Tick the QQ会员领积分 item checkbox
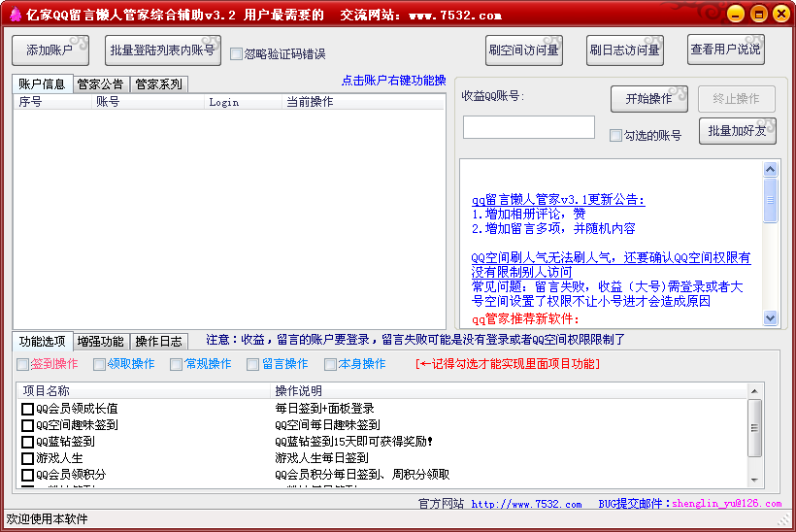 [28, 475]
